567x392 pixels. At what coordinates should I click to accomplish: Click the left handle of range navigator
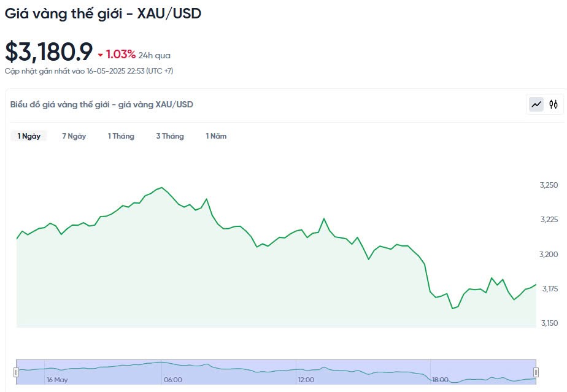(x=17, y=372)
